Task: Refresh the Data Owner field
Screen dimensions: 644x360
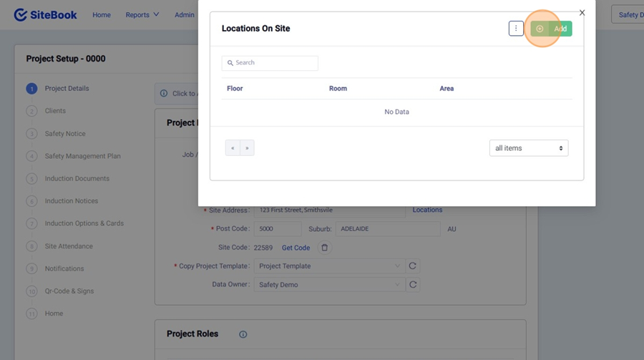Action: pos(413,285)
